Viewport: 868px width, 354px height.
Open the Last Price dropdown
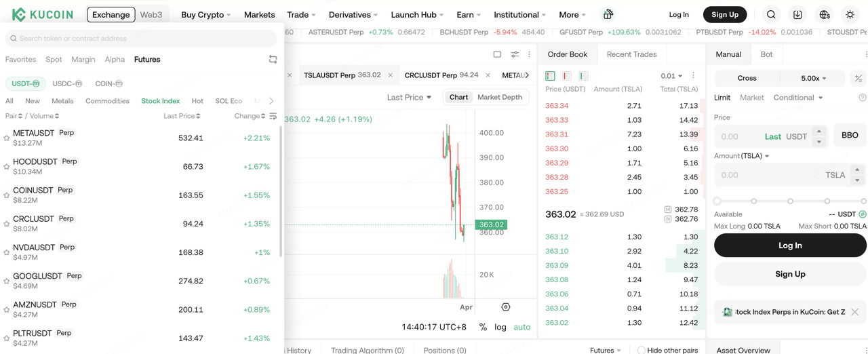tap(409, 97)
